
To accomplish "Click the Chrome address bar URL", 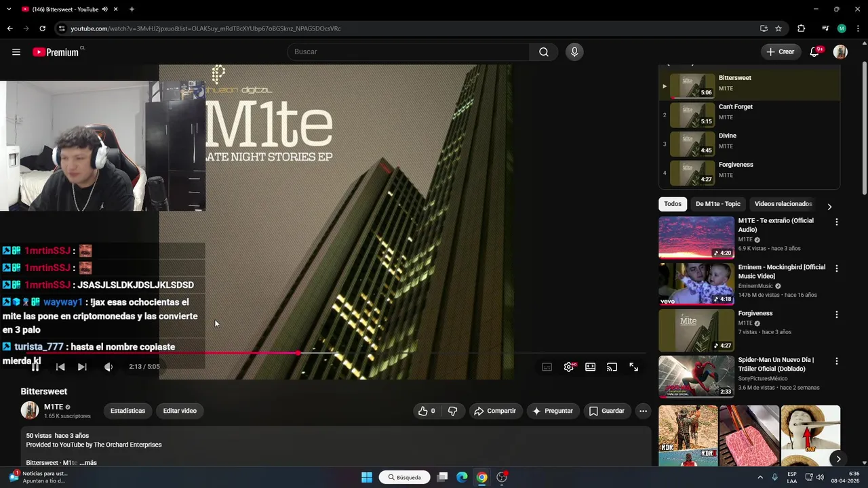I will point(206,28).
